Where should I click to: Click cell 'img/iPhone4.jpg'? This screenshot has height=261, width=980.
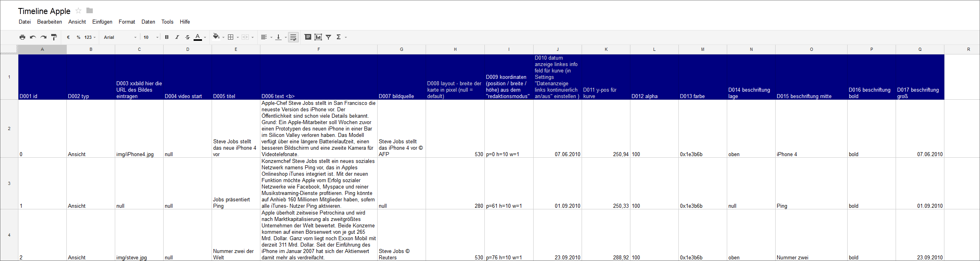point(139,128)
